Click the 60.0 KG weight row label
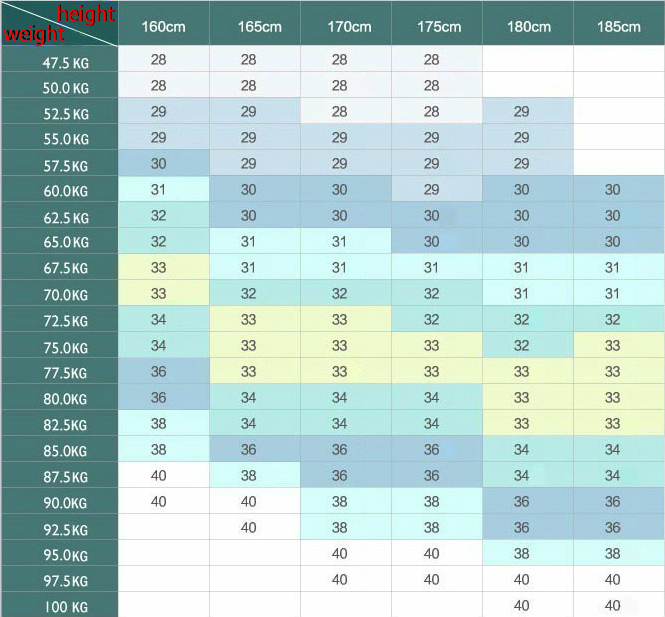Screen dimensions: 665x617 pos(66,191)
